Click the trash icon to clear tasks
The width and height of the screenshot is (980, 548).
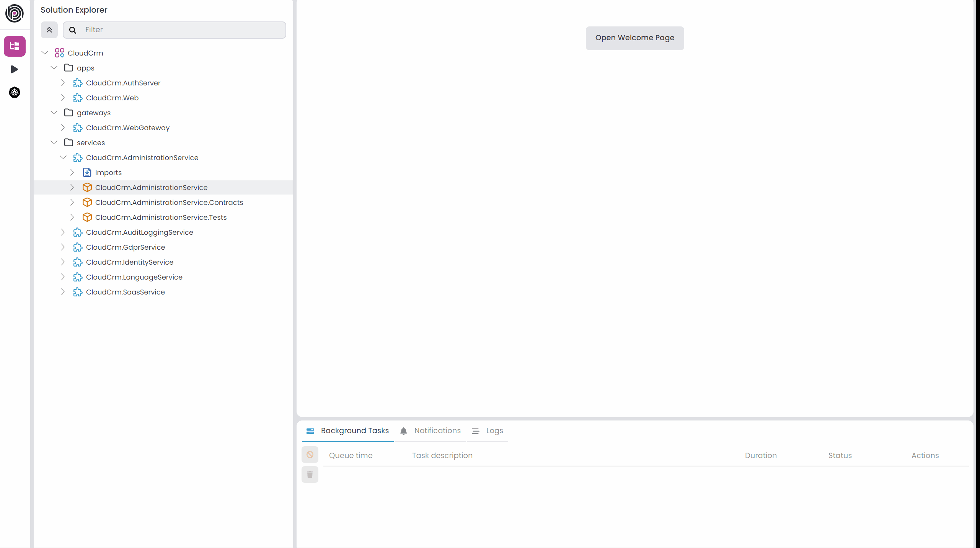coord(310,475)
